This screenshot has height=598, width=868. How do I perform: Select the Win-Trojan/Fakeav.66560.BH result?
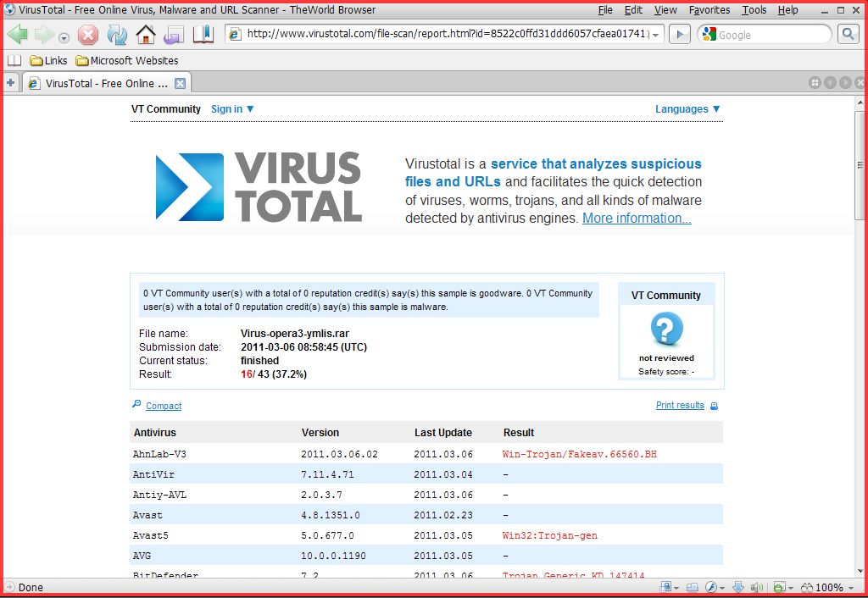tap(580, 454)
